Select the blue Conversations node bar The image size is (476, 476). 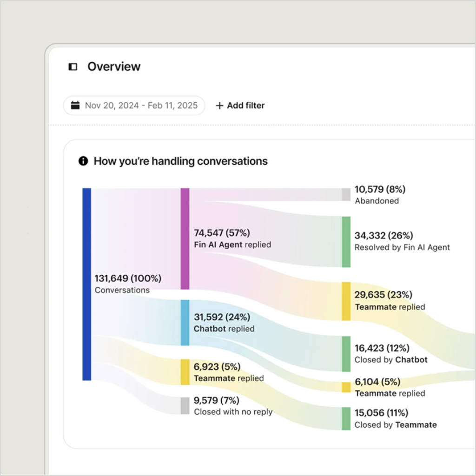coord(86,284)
